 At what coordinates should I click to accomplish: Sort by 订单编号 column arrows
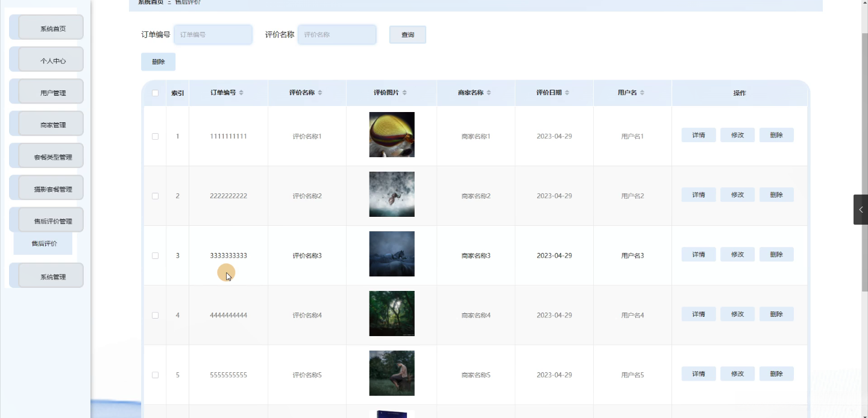point(241,93)
